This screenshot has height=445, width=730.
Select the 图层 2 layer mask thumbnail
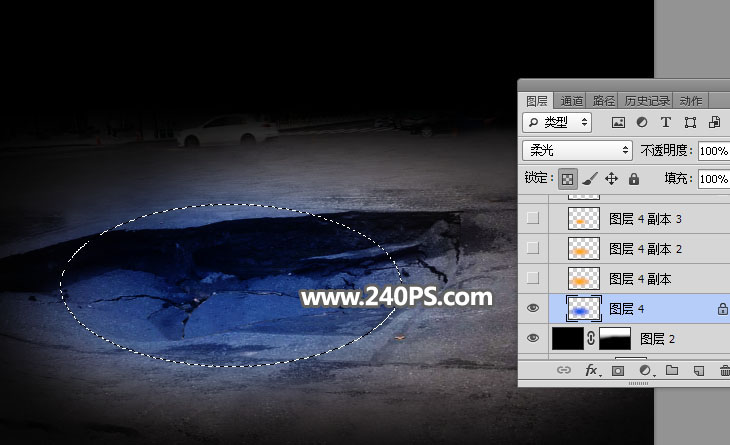615,338
